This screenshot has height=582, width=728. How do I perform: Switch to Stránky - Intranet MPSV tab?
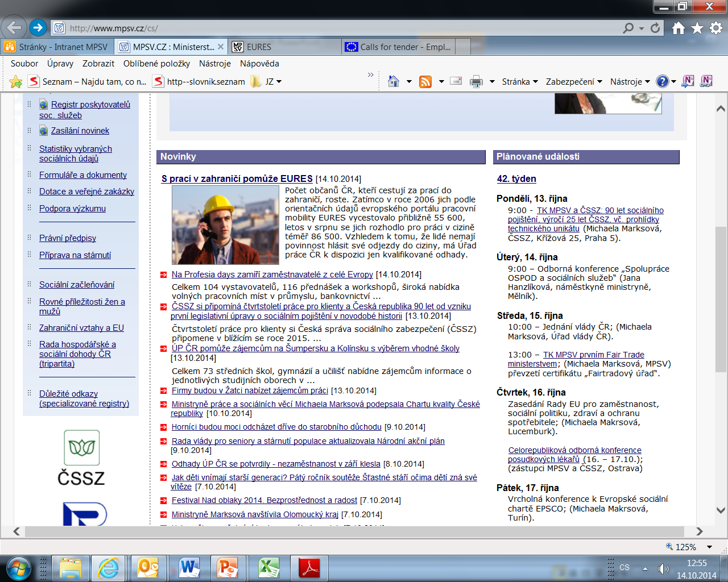(x=57, y=47)
